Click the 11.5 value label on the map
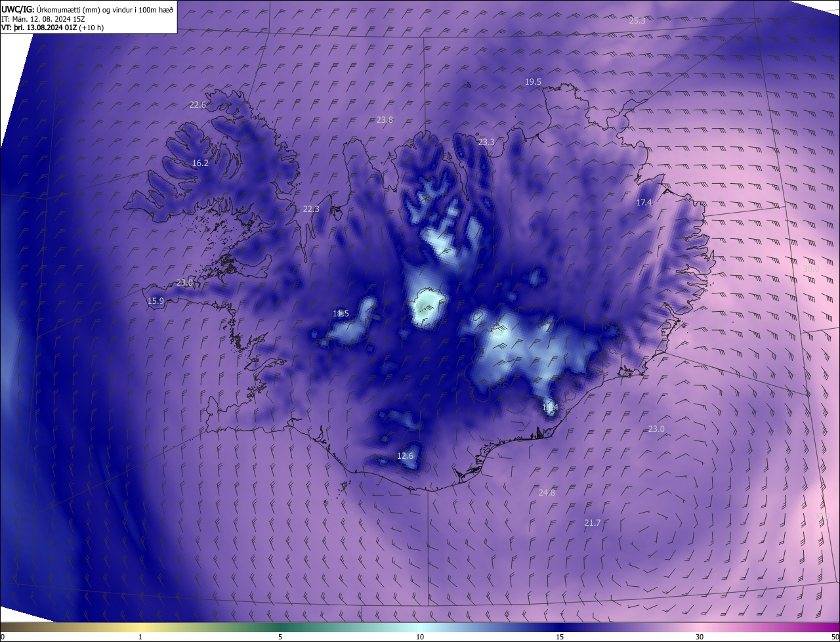Viewport: 840px width, 642px height. click(341, 314)
